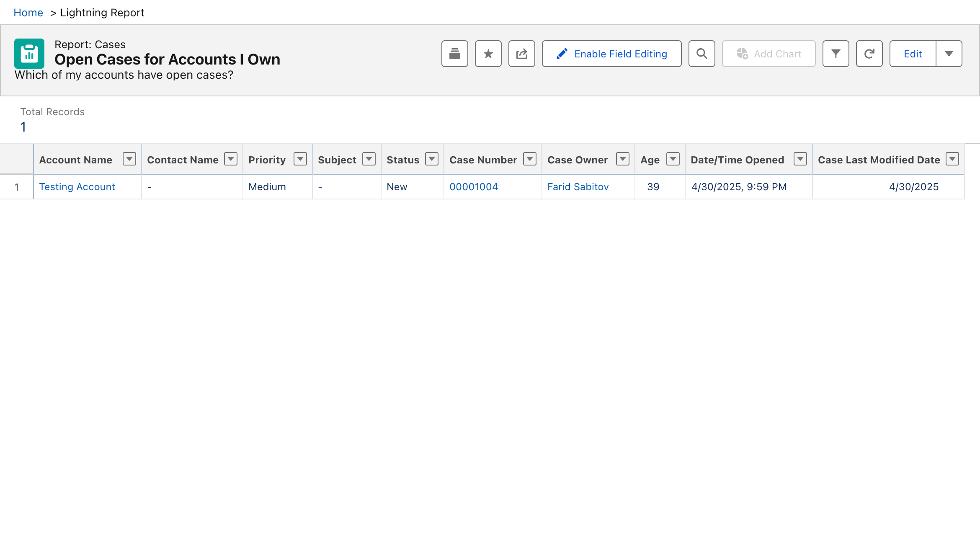Open the Date/Time Opened column menu
The image size is (980, 543).
(800, 159)
